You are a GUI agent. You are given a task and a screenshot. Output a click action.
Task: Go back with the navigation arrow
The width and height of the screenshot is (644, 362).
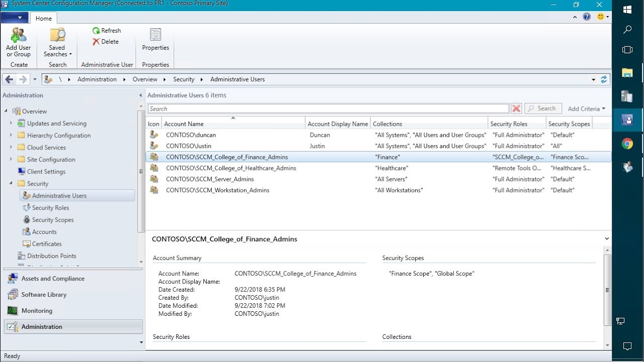click(9, 79)
